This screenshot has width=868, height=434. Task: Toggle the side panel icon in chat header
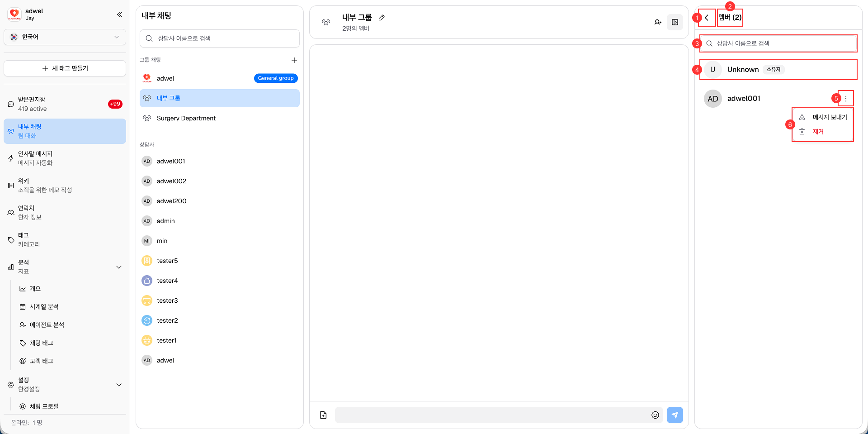point(675,22)
